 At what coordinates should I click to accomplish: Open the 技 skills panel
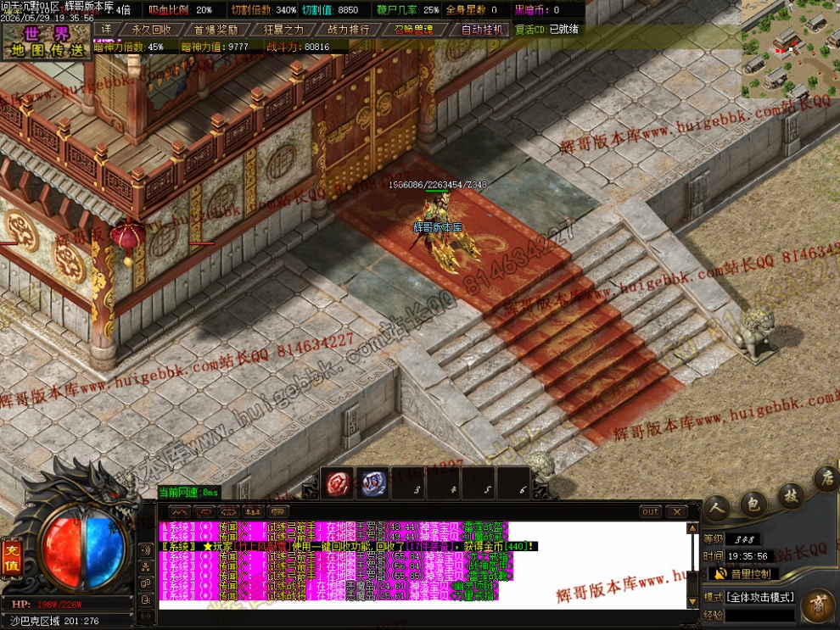click(791, 495)
